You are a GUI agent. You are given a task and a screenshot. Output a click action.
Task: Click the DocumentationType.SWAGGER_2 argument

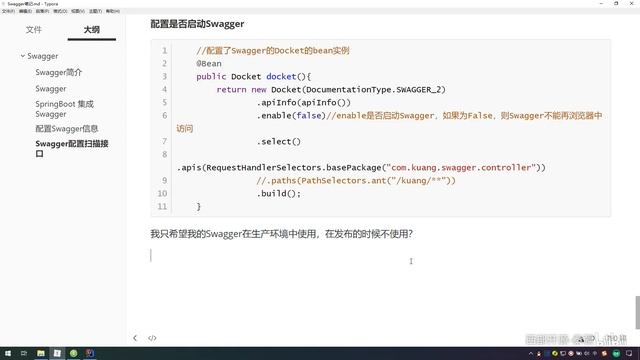pos(373,90)
